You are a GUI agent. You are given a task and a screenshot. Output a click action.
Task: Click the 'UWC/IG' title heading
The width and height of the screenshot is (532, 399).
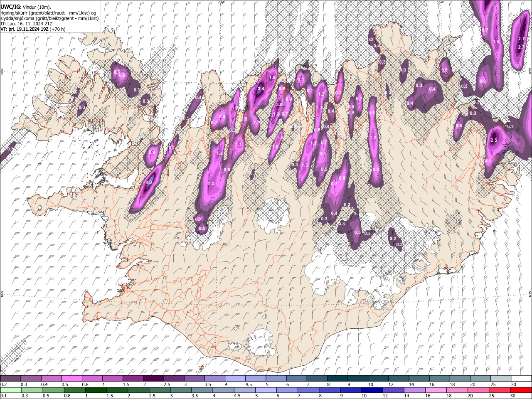[10, 7]
